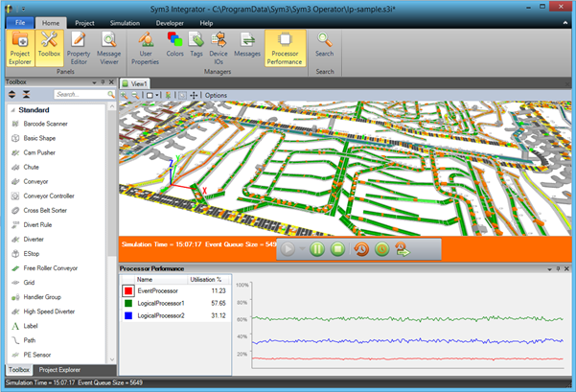Switch to the Help ribbon tab
This screenshot has width=576, height=392.
click(206, 23)
